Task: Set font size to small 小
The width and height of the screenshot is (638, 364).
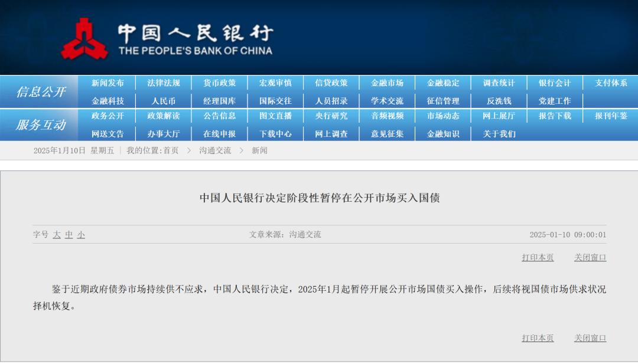Action: click(x=81, y=235)
